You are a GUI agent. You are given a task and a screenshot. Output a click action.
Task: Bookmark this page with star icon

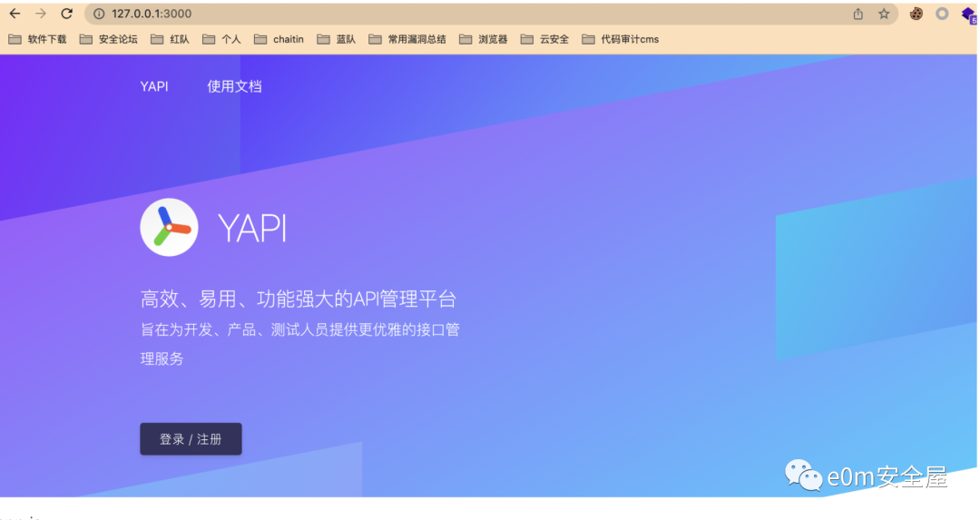[884, 14]
